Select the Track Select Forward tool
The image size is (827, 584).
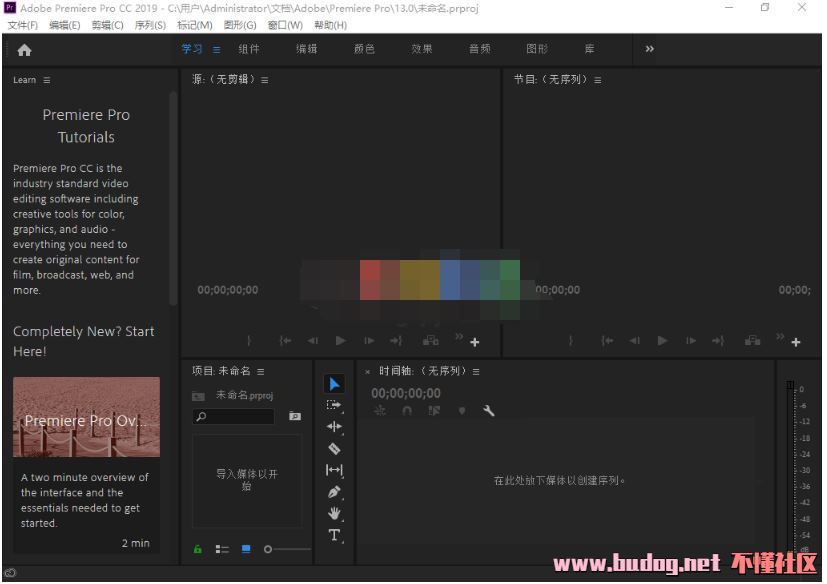(334, 405)
